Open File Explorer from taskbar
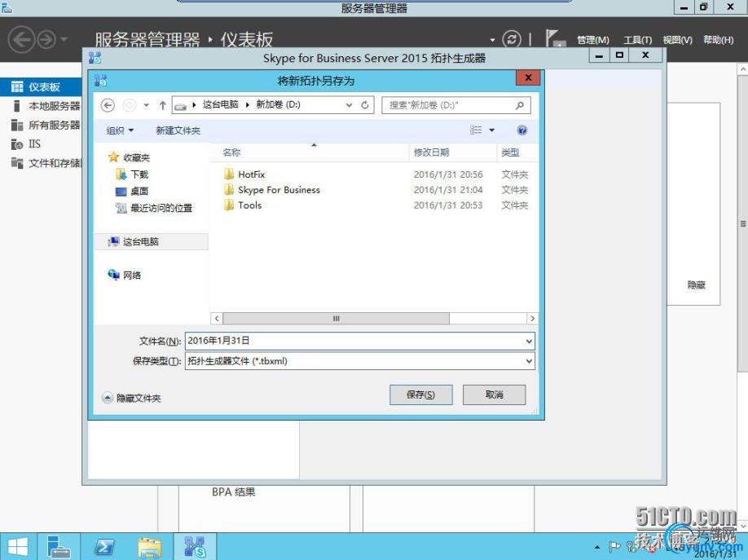This screenshot has height=560, width=748. coord(150,547)
